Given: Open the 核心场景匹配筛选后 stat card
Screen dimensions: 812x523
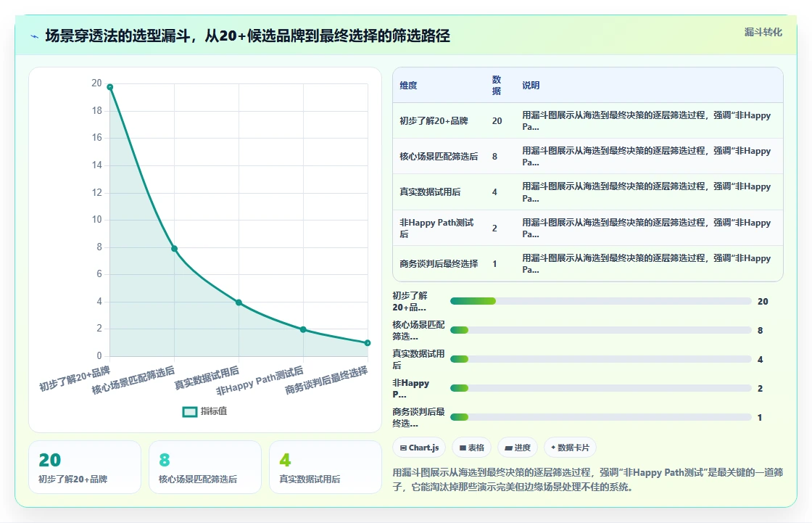Looking at the screenshot, I should [205, 467].
